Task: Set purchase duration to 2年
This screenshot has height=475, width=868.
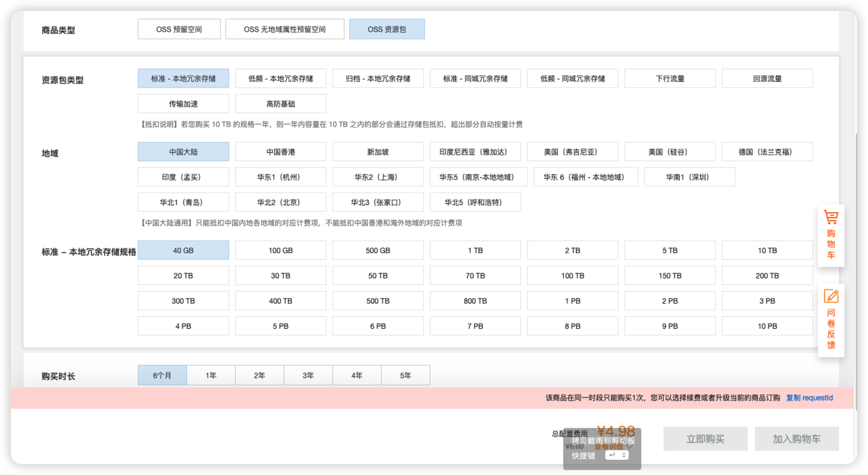Action: point(260,375)
